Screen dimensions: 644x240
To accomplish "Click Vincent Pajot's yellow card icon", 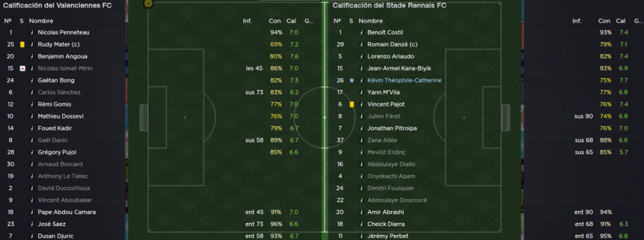I will pyautogui.click(x=352, y=104).
